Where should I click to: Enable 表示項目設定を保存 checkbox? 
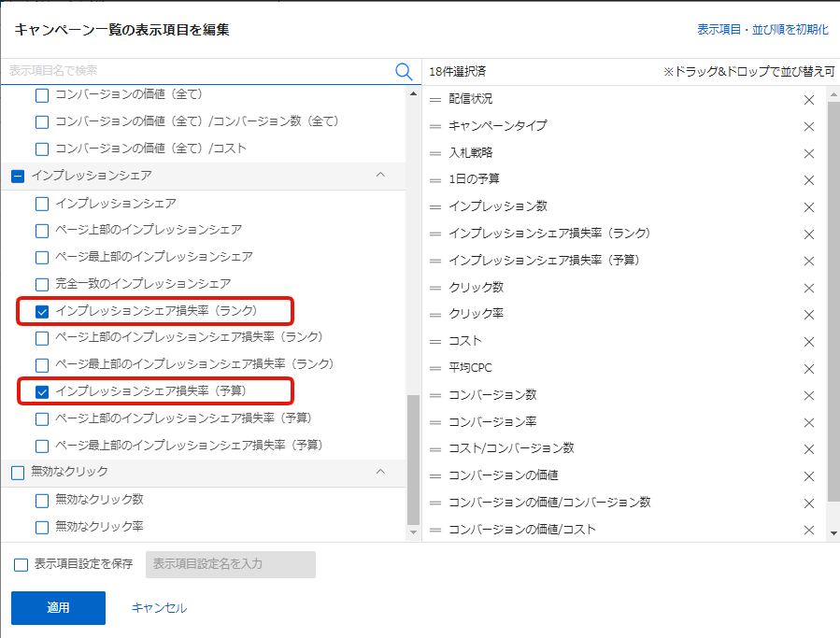[x=21, y=564]
